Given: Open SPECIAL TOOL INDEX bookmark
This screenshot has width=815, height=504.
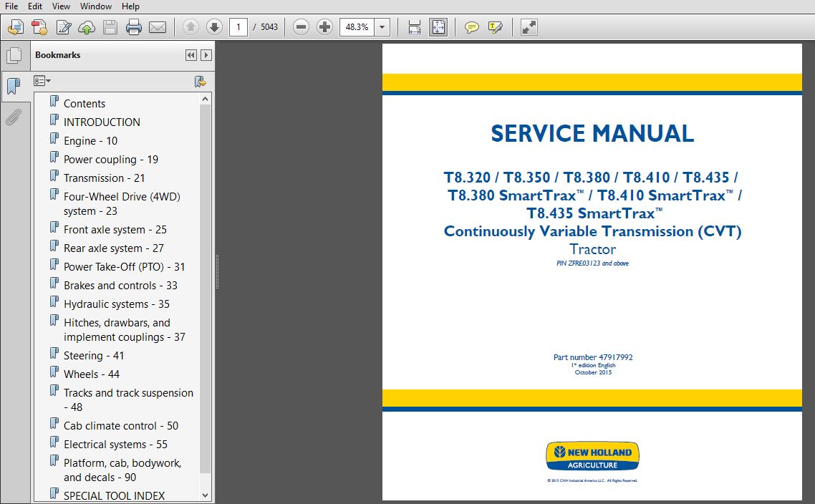Looking at the screenshot, I should 114,496.
